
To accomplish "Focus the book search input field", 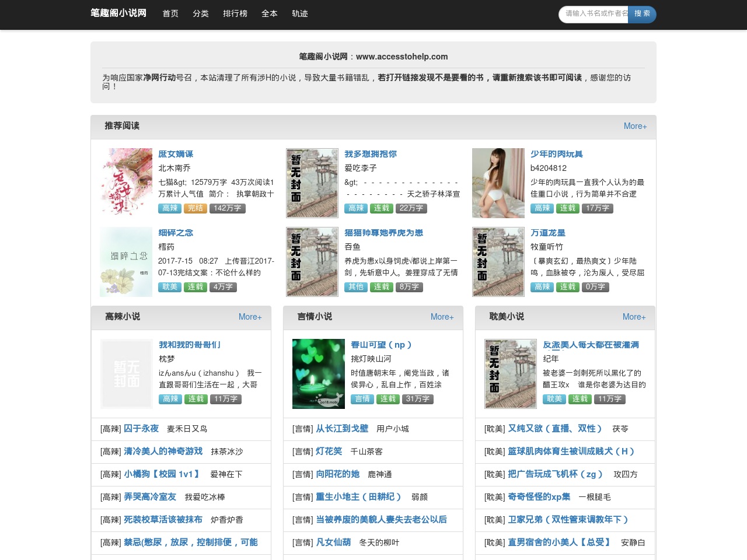I will [x=594, y=14].
